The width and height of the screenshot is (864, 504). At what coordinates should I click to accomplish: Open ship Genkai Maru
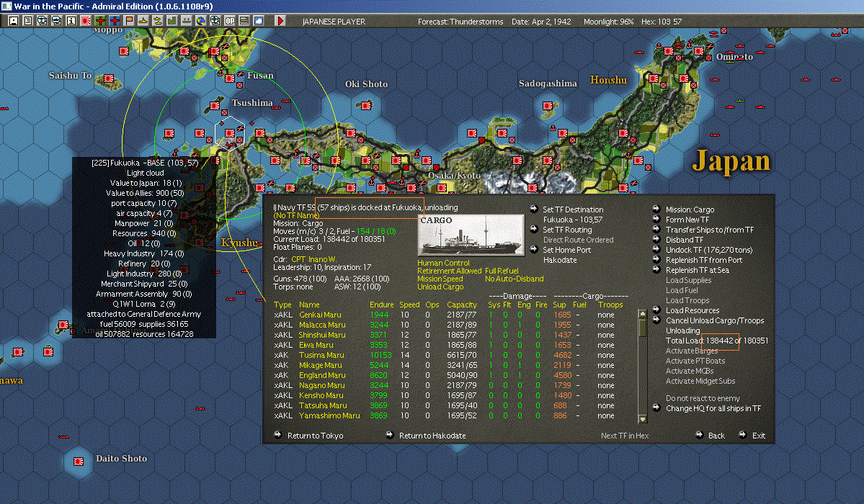[x=320, y=315]
